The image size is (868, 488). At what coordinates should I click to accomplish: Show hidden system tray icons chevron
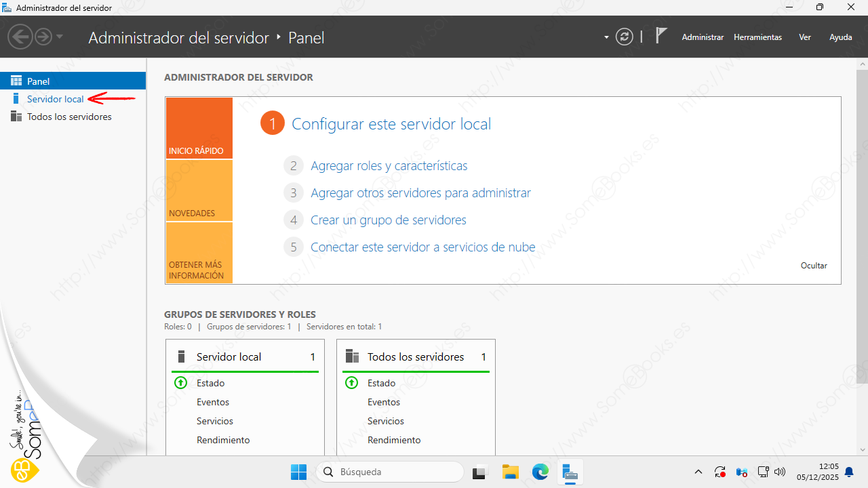click(x=698, y=472)
